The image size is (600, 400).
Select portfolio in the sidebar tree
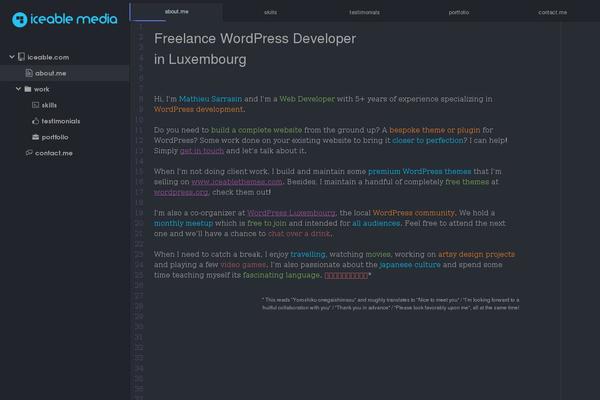[x=55, y=137]
